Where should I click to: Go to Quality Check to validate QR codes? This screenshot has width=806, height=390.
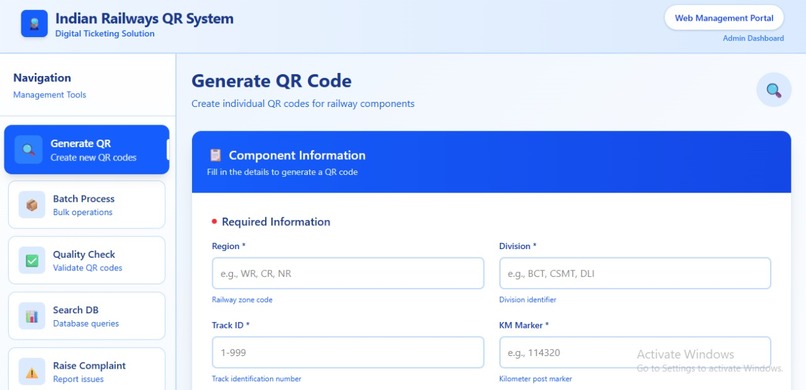click(86, 261)
